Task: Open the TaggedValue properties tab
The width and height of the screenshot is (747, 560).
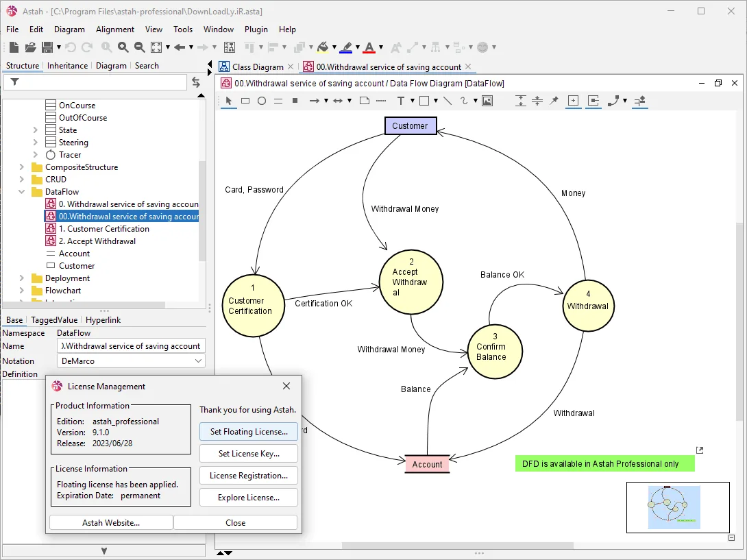Action: [54, 320]
